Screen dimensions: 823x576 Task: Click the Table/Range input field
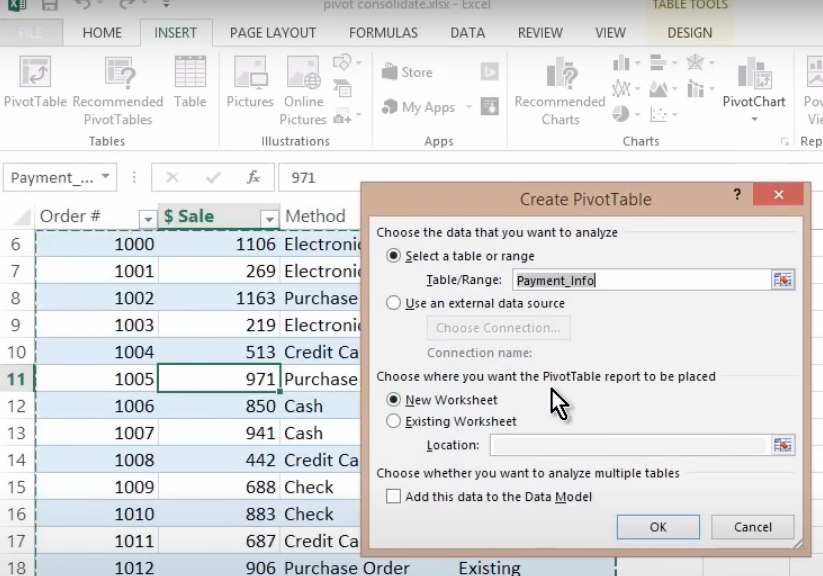[x=641, y=280]
